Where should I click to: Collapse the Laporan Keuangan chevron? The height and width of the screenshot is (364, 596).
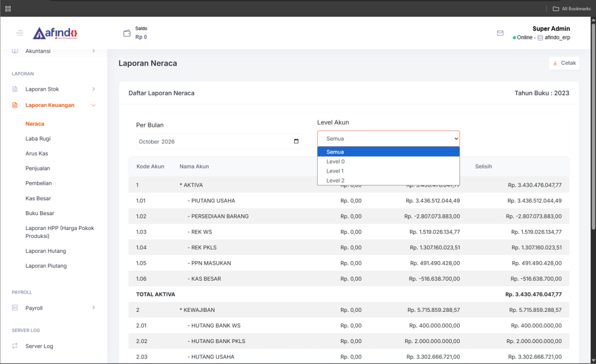94,105
